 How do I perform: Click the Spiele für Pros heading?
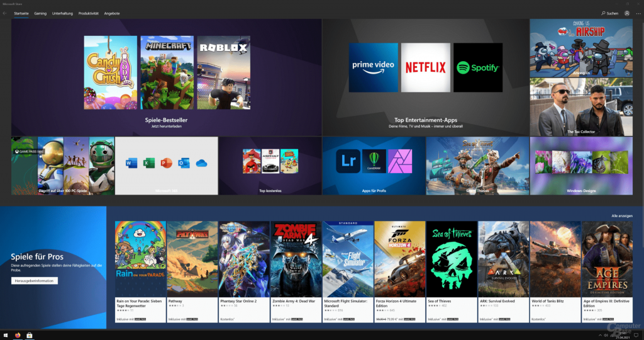(37, 256)
